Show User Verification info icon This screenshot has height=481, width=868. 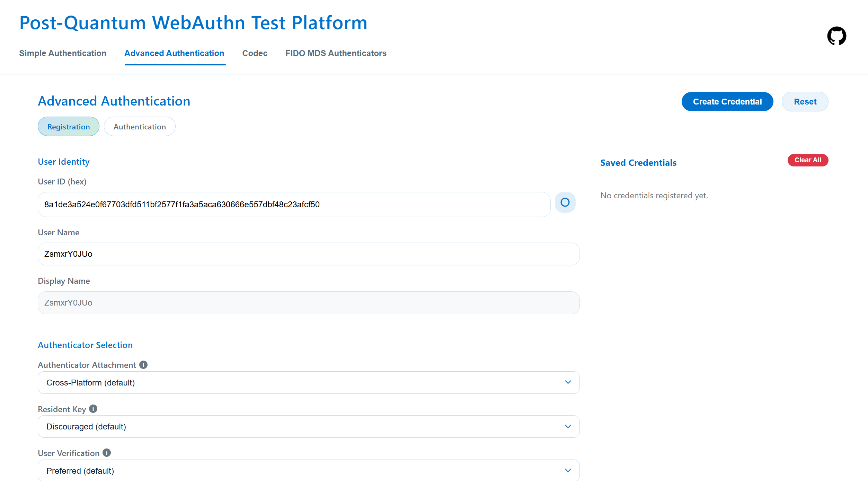click(107, 453)
